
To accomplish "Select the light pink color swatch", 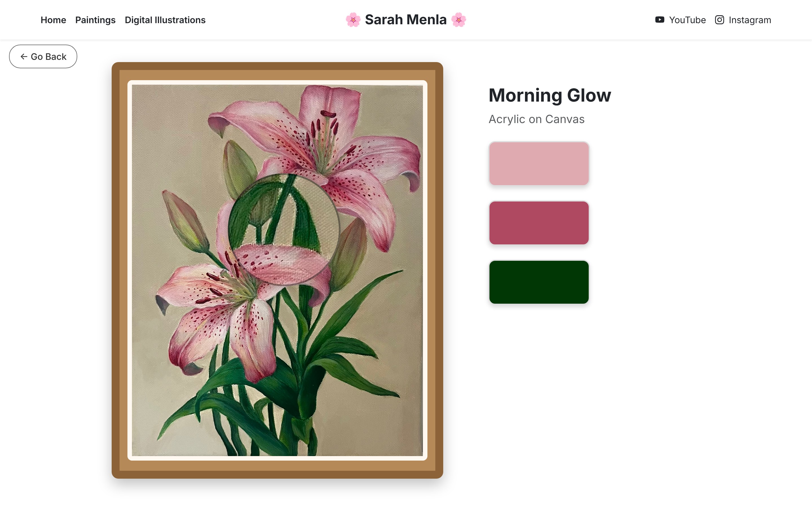I will tap(539, 163).
